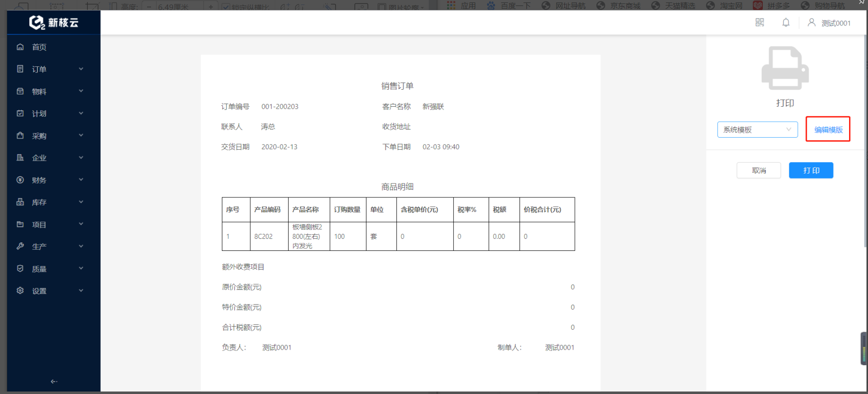Click the 财务 finance icon in sidebar
Image resolution: width=868 pixels, height=394 pixels.
click(x=20, y=180)
